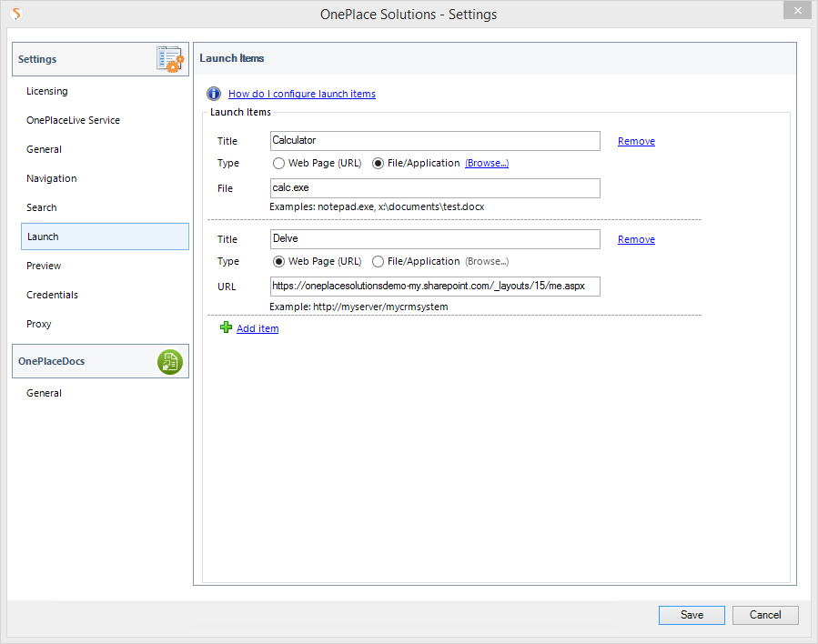The image size is (818, 644).
Task: Click the Settings section gear icon
Action: coord(170,59)
